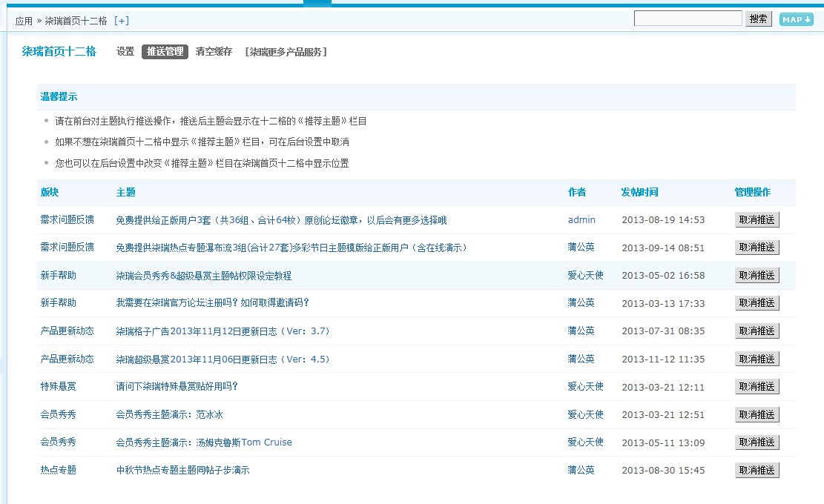Screen dimensions: 824x504
Task: Open the 热点专题 board link
Action: 58,471
